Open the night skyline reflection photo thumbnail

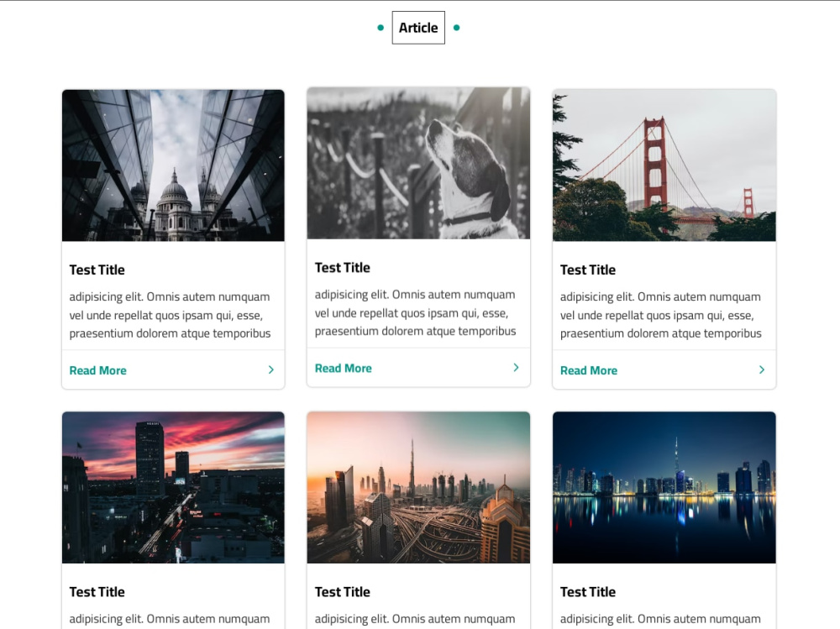[x=664, y=488]
